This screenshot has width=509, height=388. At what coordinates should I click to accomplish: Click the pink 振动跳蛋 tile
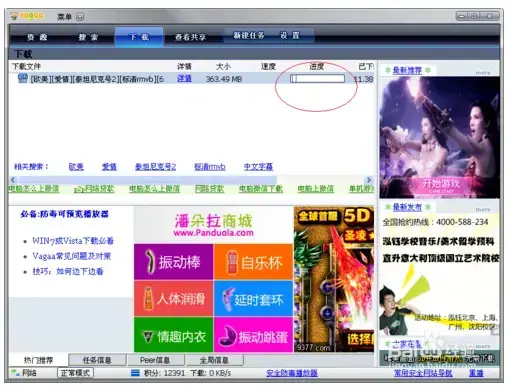[x=253, y=335]
